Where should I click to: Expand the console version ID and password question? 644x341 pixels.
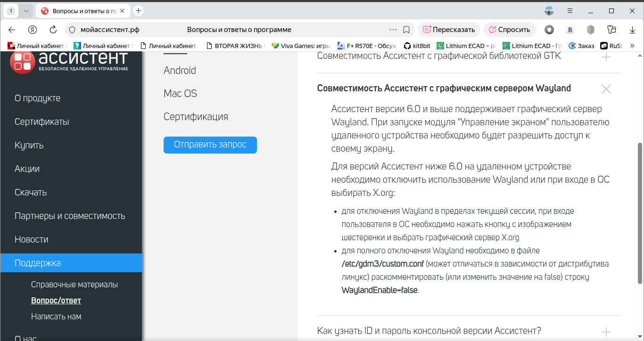(x=606, y=331)
